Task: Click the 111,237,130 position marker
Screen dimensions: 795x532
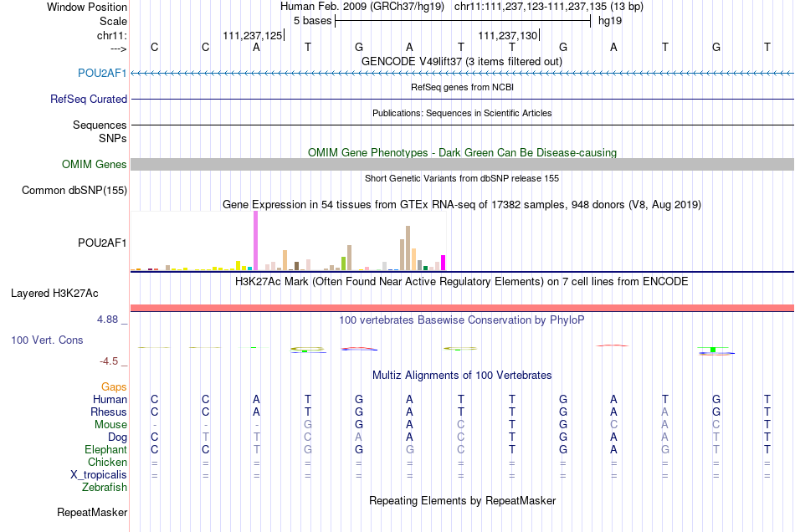Action: click(508, 35)
